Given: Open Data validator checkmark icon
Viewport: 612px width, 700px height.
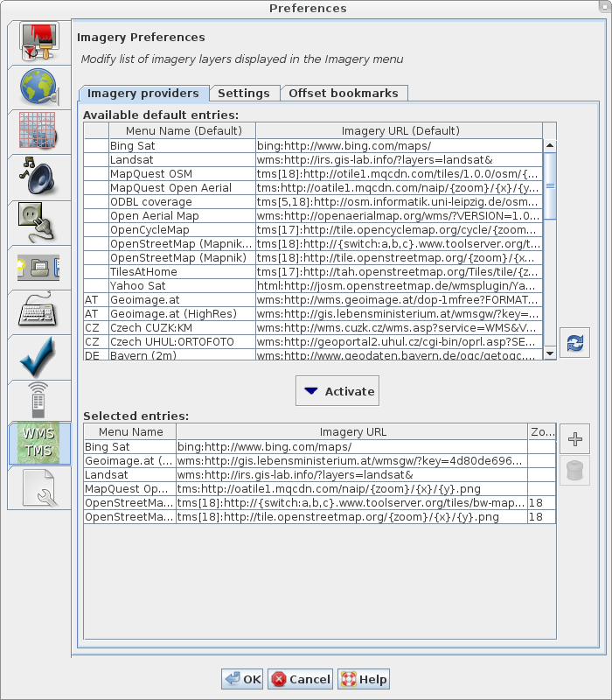Looking at the screenshot, I should click(38, 355).
